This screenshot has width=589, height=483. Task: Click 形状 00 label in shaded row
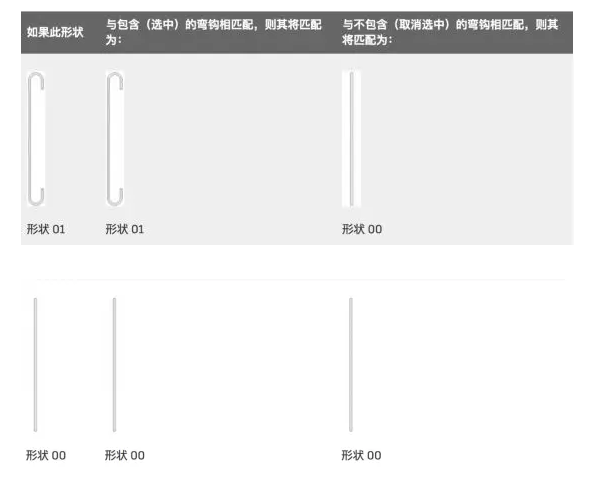[x=362, y=229]
